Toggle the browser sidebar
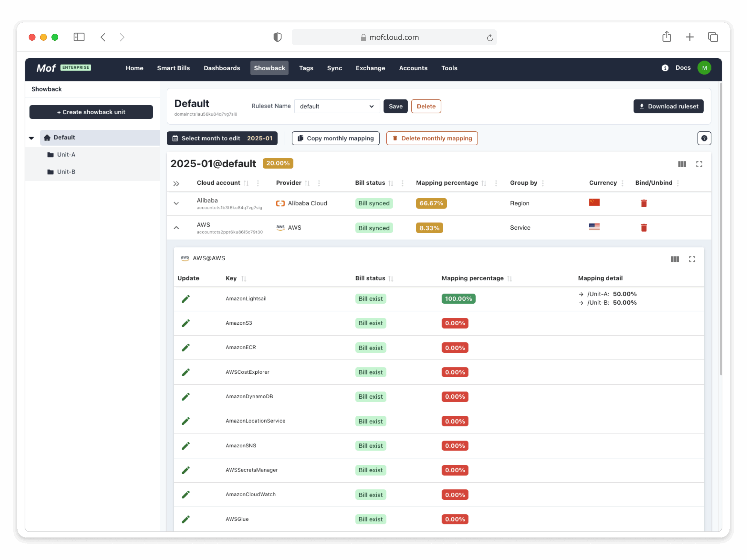747x560 pixels. [x=79, y=37]
